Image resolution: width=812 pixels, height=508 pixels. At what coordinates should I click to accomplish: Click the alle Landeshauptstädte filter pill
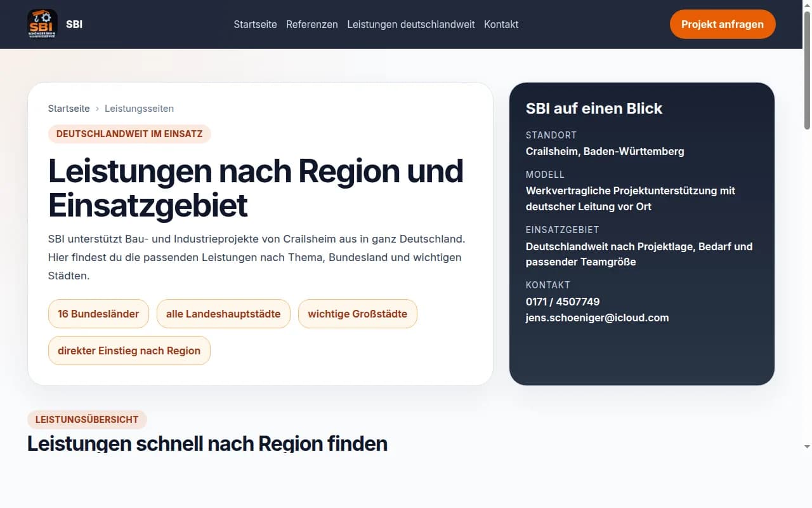coord(223,314)
